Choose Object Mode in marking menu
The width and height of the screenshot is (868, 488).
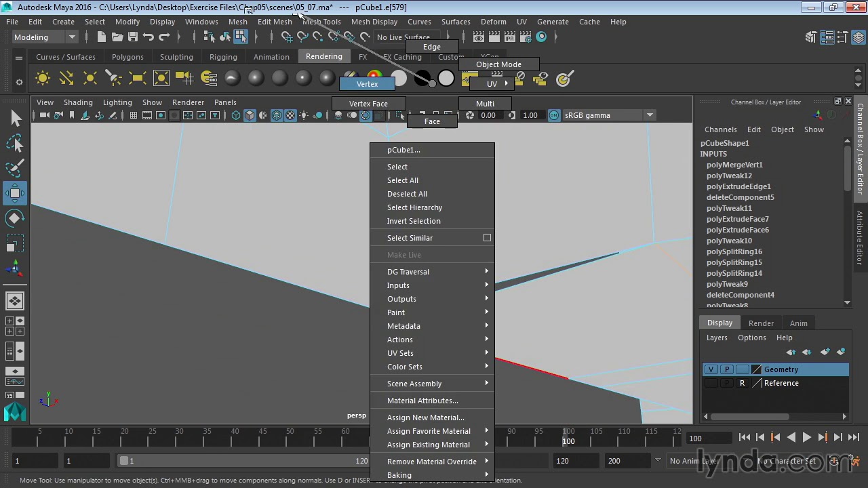[x=498, y=64]
